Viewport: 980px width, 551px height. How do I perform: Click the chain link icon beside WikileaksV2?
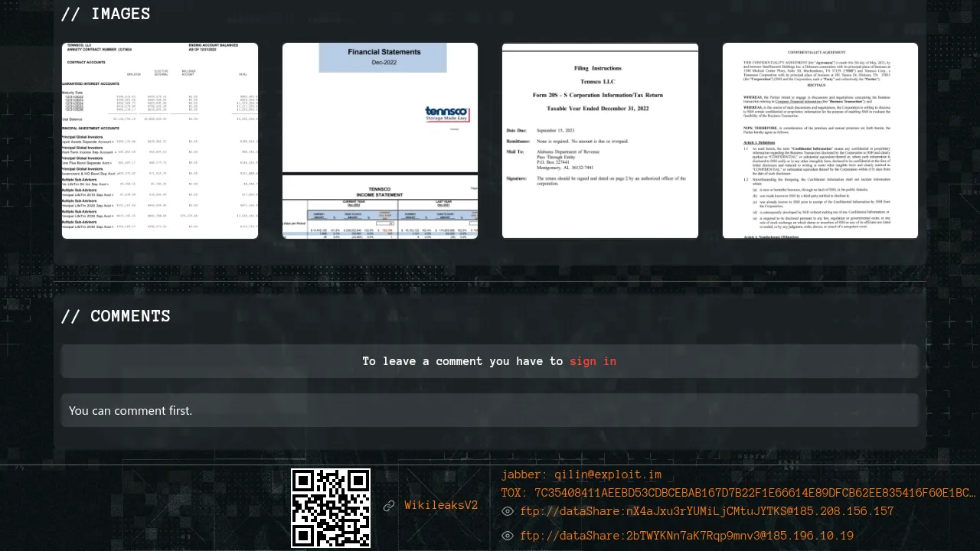tap(389, 506)
